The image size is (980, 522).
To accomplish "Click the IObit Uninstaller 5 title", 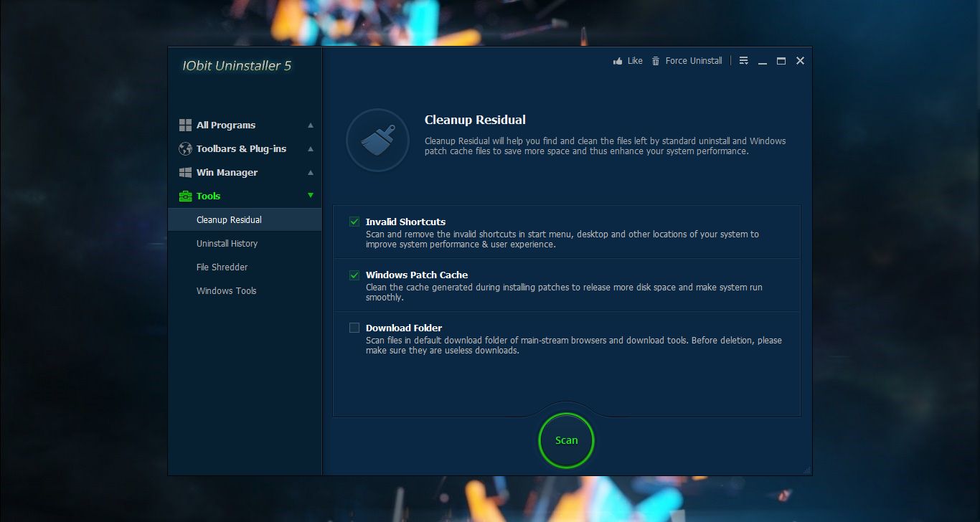I will [237, 65].
